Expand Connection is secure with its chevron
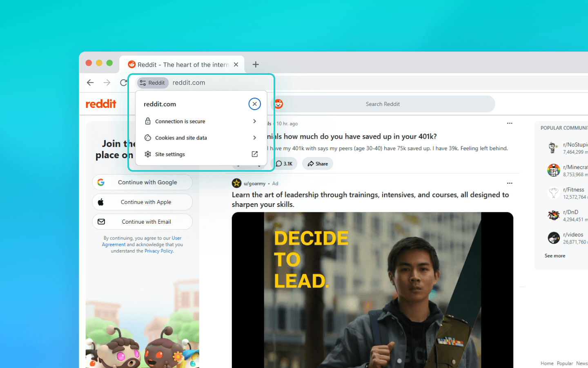Viewport: 588px width, 368px height. (x=254, y=121)
